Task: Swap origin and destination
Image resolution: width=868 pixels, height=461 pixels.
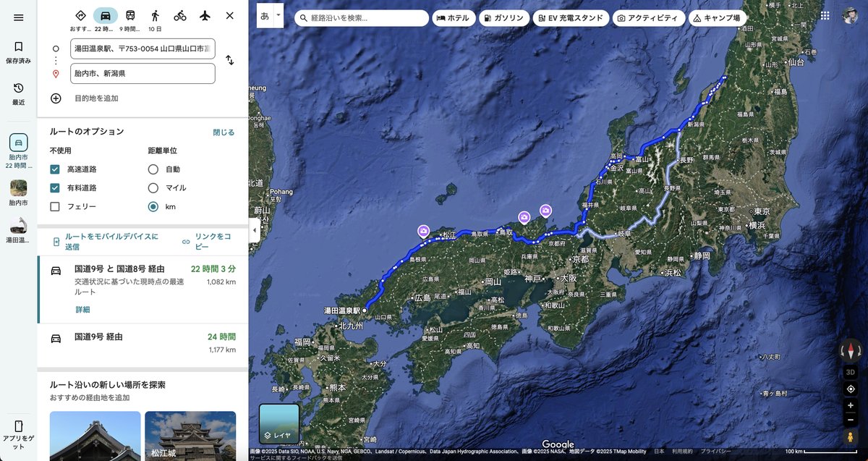Action: click(x=229, y=60)
